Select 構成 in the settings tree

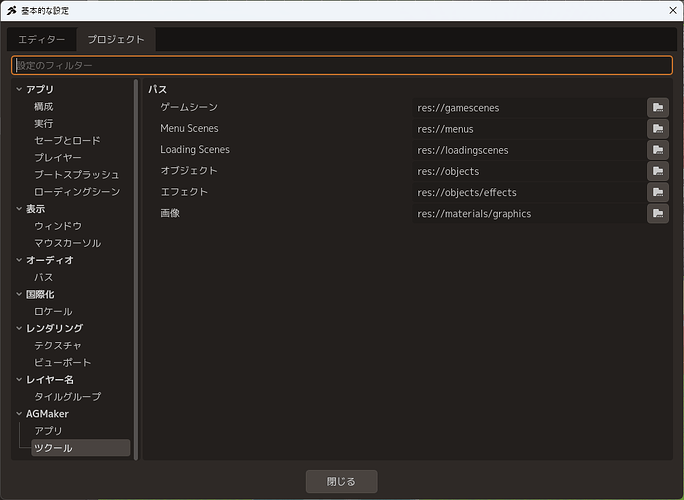click(44, 106)
